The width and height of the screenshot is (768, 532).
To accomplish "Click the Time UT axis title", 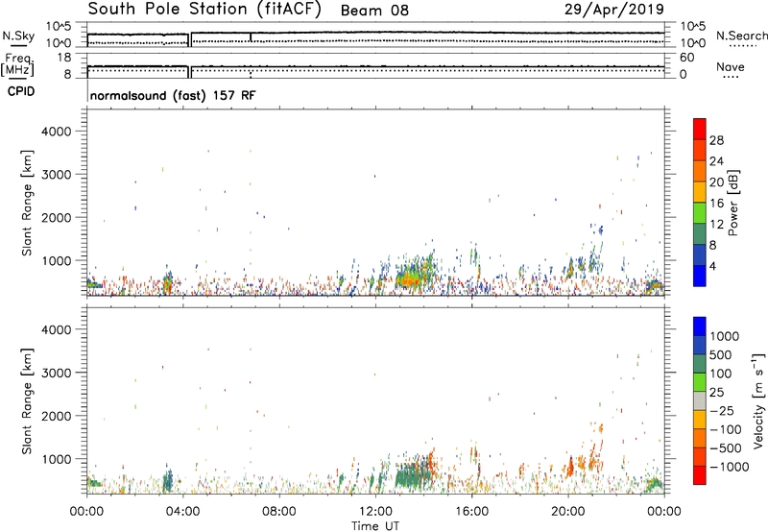I will pos(375,526).
